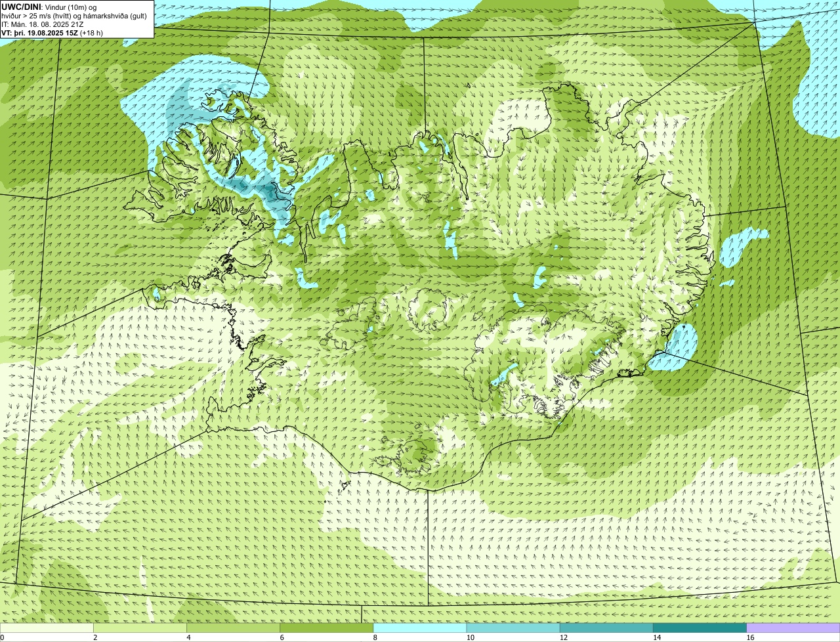The width and height of the screenshot is (840, 642).
Task: Click the palest 0–2 m/s legend swatch
Action: [47, 628]
